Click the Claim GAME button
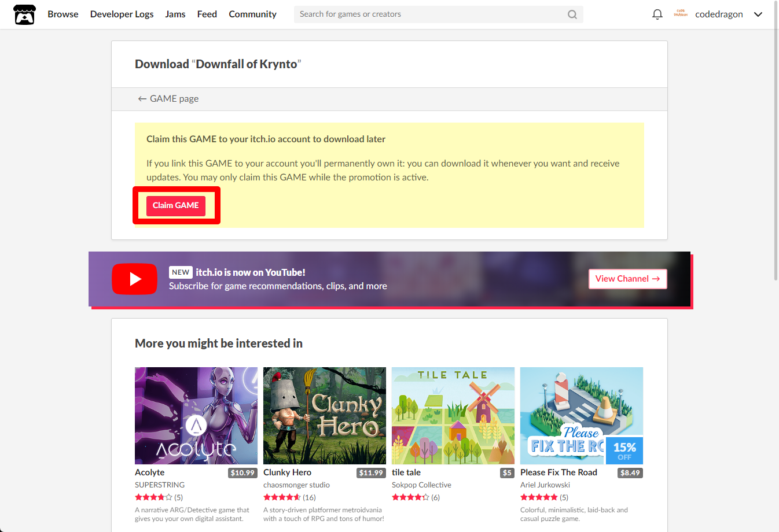This screenshot has height=532, width=779. (x=176, y=206)
